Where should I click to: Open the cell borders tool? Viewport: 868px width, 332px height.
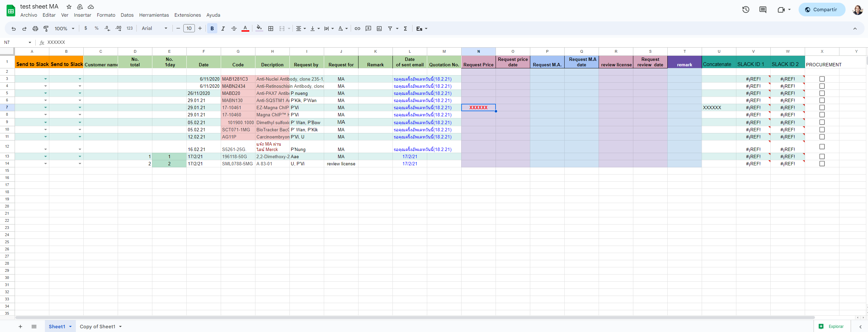coord(271,29)
